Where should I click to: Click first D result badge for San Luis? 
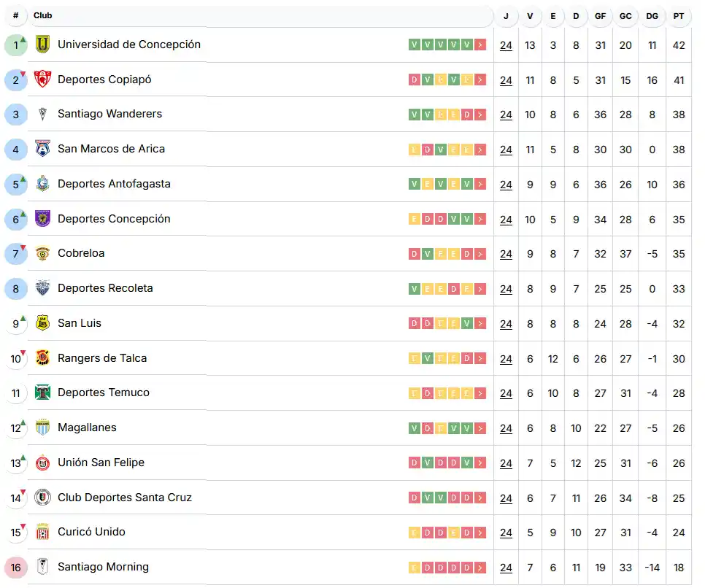coord(414,324)
